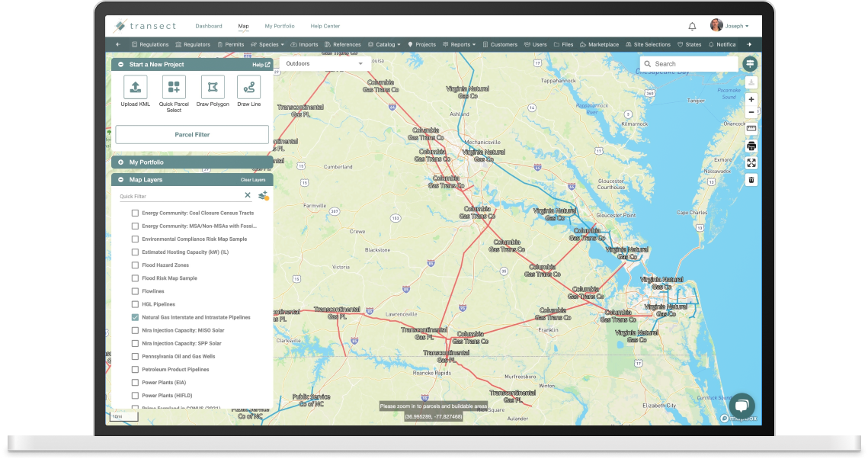The width and height of the screenshot is (868, 459).
Task: Open the Help Center tab
Action: [x=325, y=26]
